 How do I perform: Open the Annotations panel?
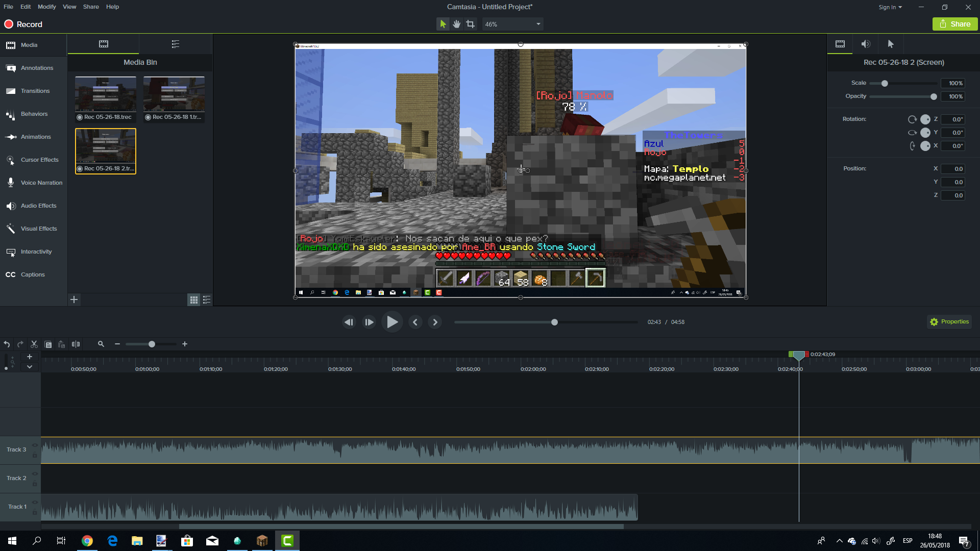coord(33,68)
